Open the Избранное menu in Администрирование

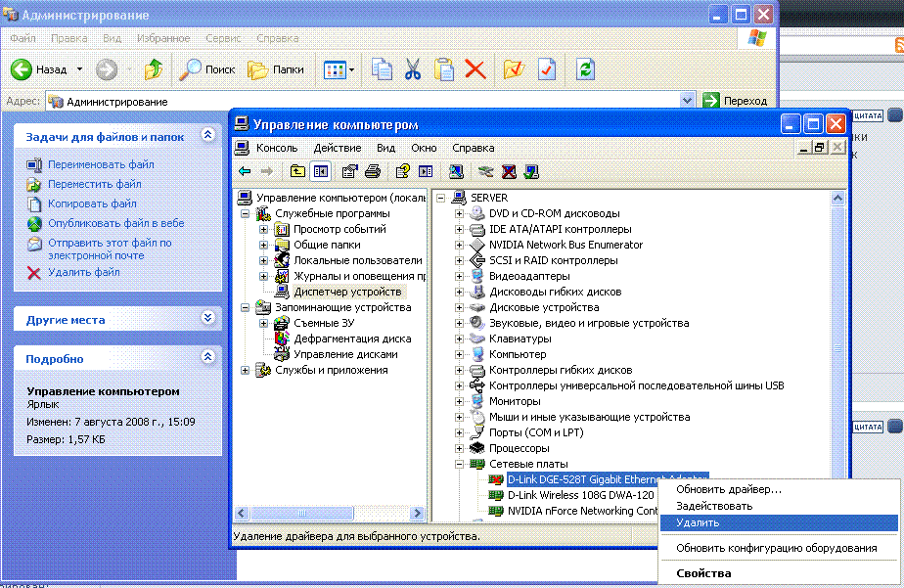tap(163, 38)
